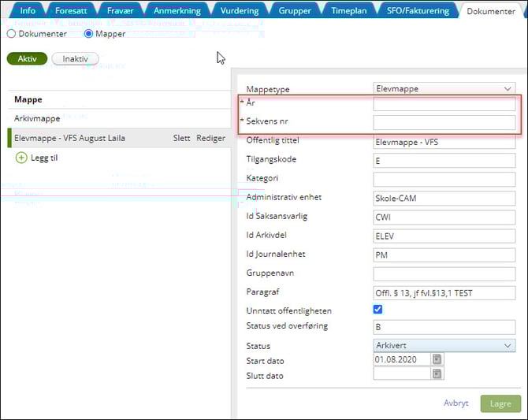
Task: Open the Slutt dato calendar picker
Action: tap(437, 375)
